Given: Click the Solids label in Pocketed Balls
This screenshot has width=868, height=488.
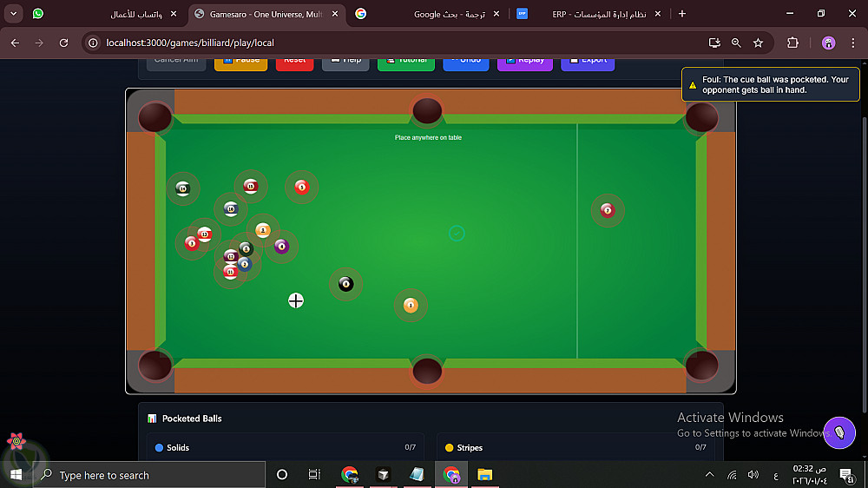Looking at the screenshot, I should [178, 447].
